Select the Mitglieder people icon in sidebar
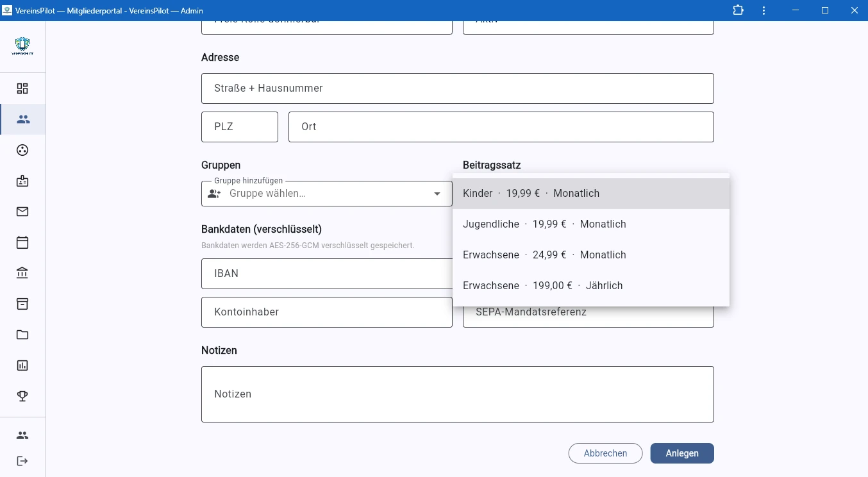Viewport: 868px width, 477px height. (22, 119)
